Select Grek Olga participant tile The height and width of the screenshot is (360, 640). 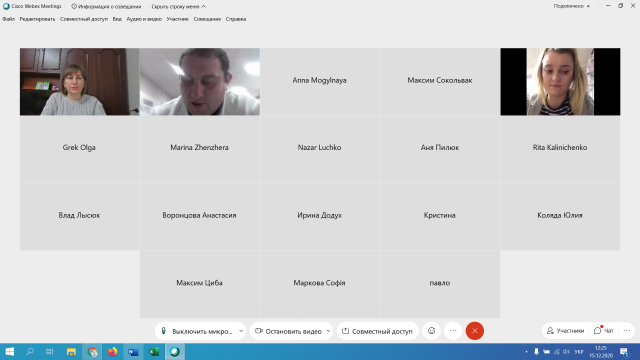pos(80,149)
